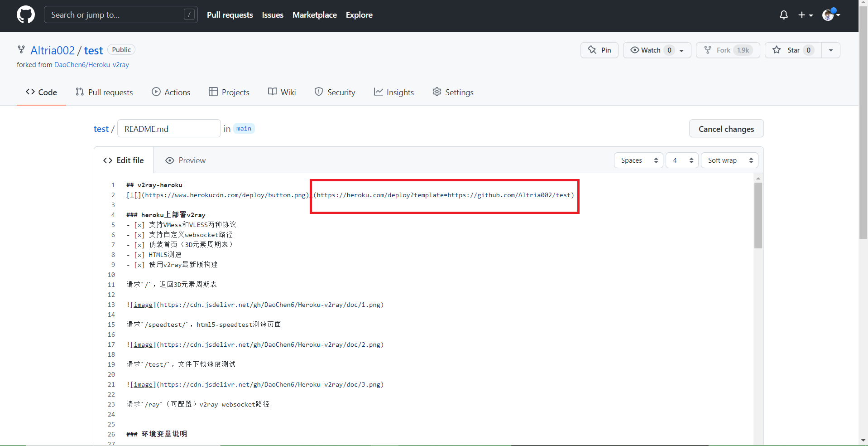Open the Code tab
The image size is (868, 446).
point(41,92)
